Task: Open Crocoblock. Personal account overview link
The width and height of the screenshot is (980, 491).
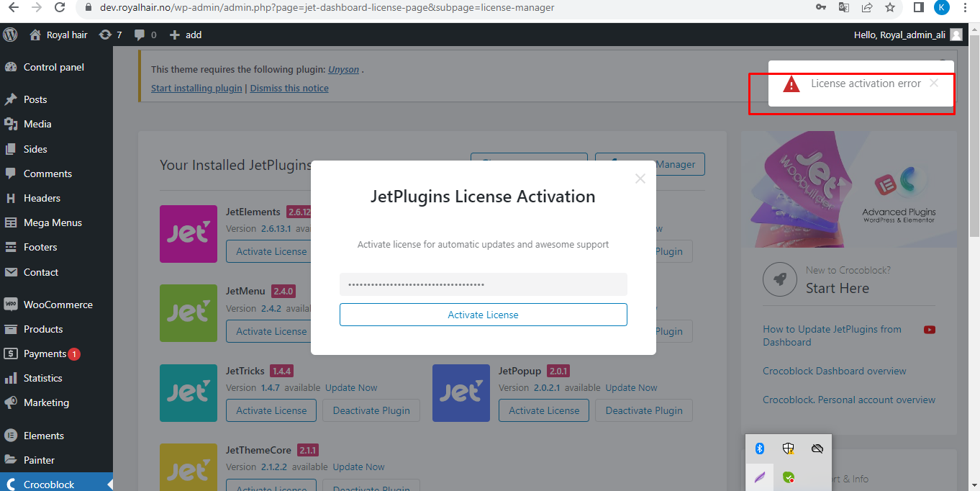Action: pyautogui.click(x=849, y=400)
